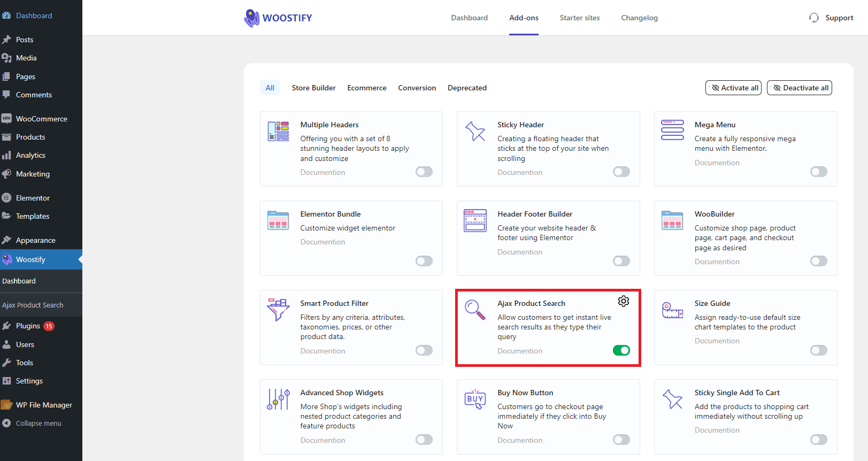The height and width of the screenshot is (461, 868).
Task: Click the Deactivate all button
Action: [800, 88]
